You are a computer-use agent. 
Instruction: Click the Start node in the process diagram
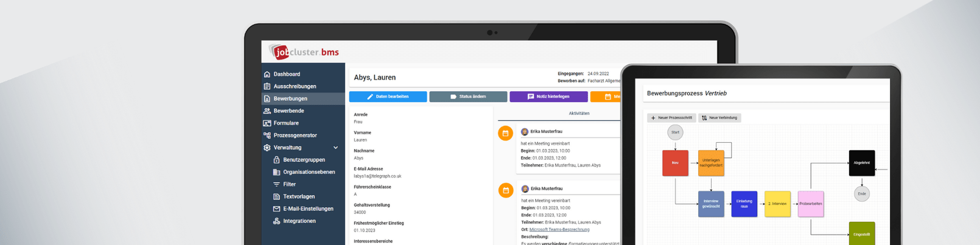pos(675,133)
